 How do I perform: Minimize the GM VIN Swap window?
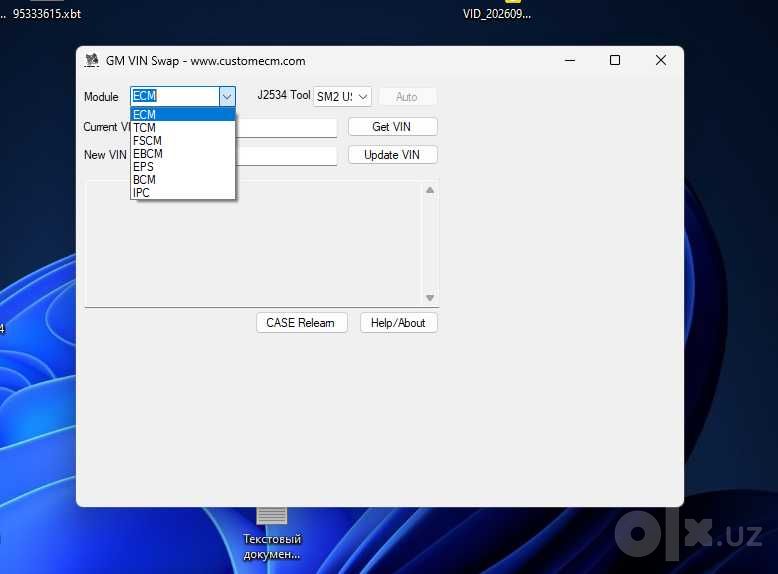[570, 61]
